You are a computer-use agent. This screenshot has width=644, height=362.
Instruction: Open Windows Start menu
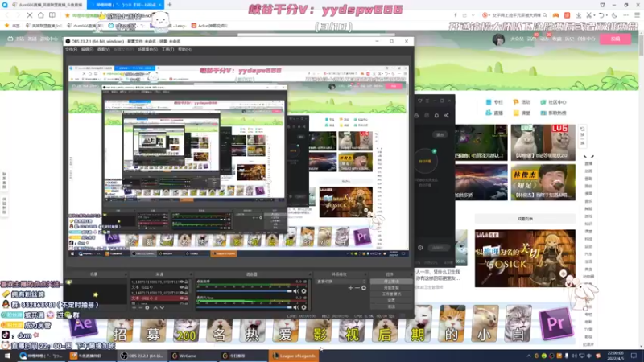click(x=7, y=356)
